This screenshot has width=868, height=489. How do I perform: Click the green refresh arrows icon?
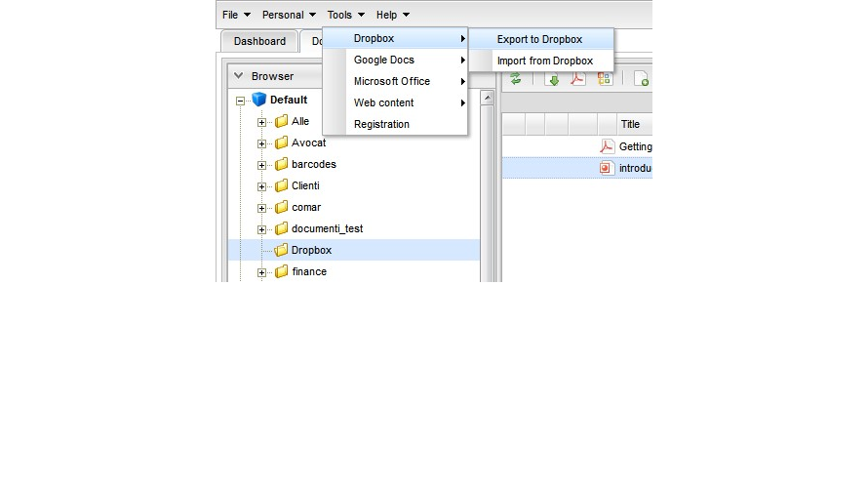pos(515,79)
